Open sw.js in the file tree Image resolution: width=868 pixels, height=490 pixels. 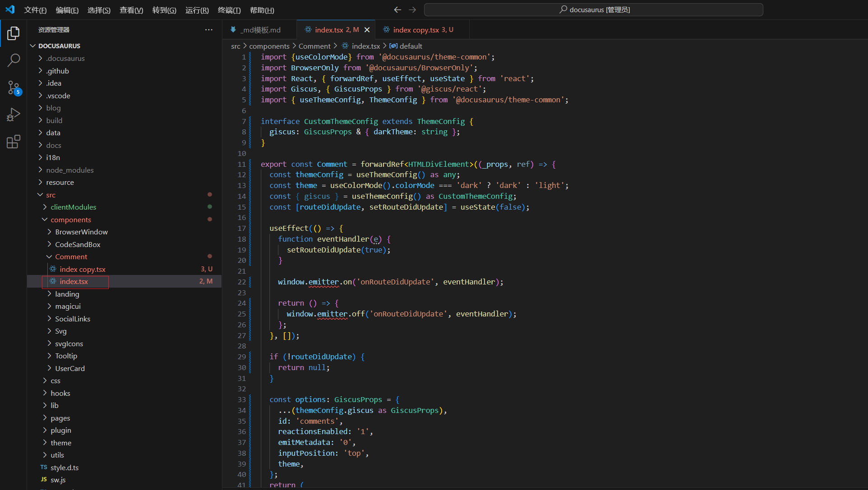pyautogui.click(x=125, y=480)
